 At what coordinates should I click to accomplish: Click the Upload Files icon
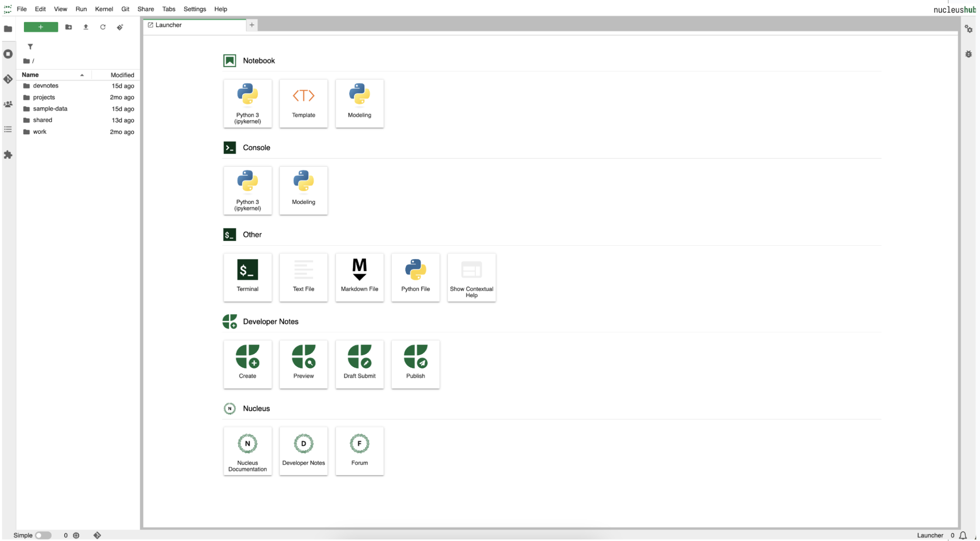coord(85,27)
